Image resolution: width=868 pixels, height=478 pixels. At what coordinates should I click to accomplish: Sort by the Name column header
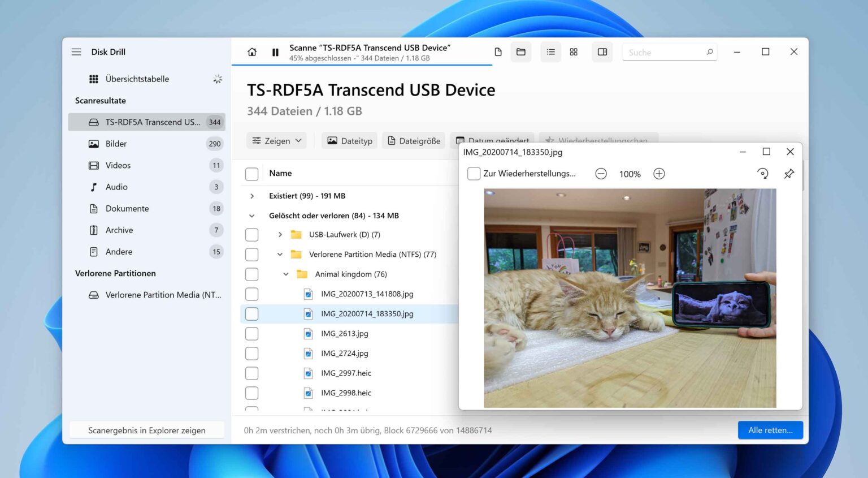tap(280, 173)
